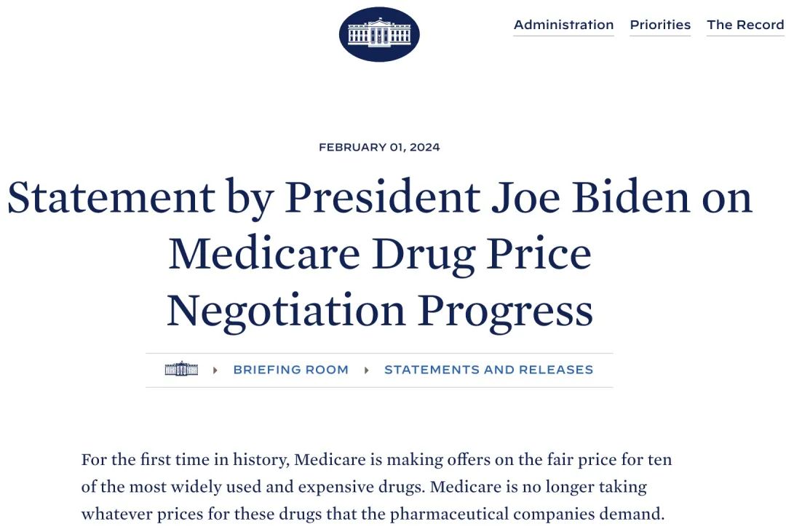Click the small White House breadcrumb icon
Screen dimensions: 786x532
click(181, 370)
